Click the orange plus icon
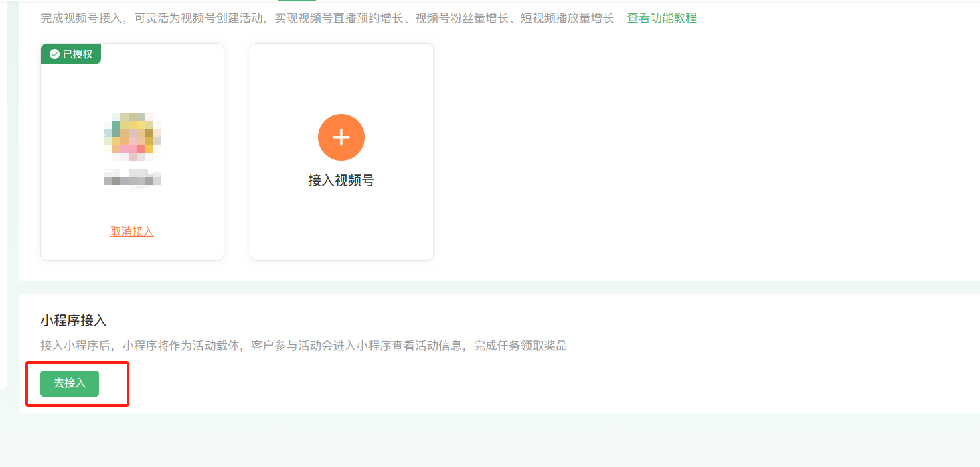The image size is (980, 467). click(341, 137)
